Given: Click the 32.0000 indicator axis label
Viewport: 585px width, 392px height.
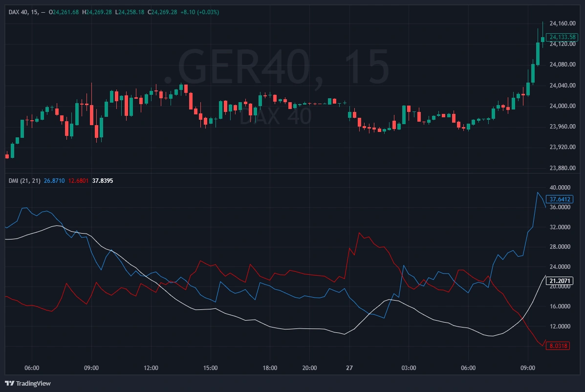Looking at the screenshot, I should [560, 227].
